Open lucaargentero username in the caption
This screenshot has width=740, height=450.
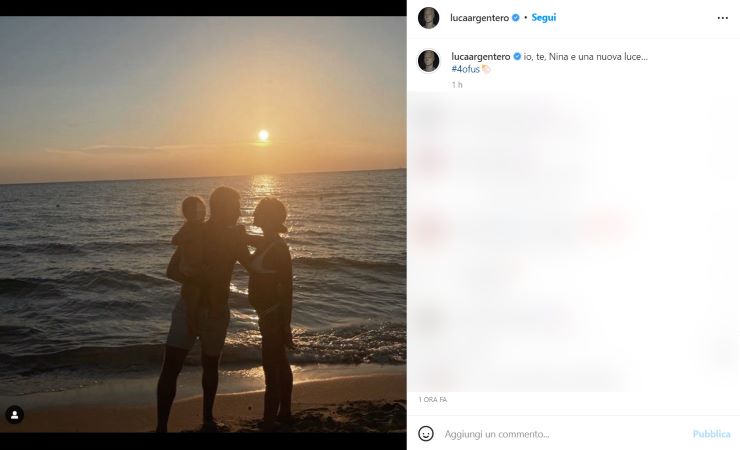(481, 57)
